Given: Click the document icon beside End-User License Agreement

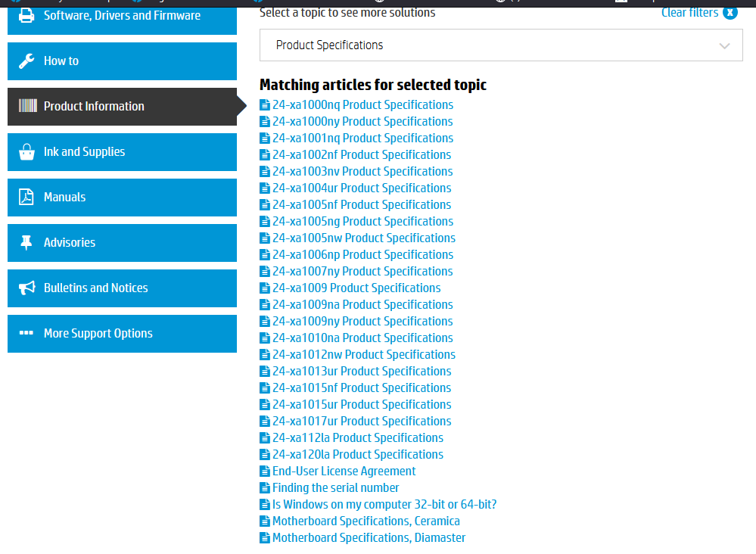Looking at the screenshot, I should [265, 471].
